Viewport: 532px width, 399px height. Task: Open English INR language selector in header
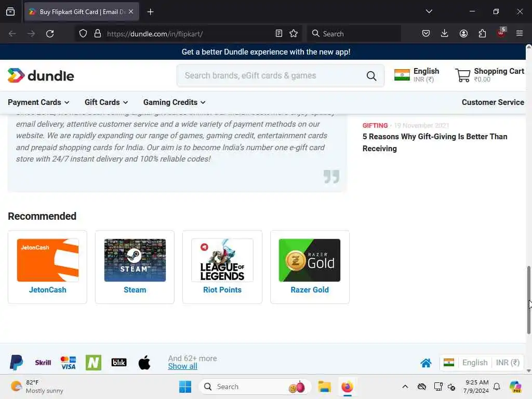click(x=417, y=75)
